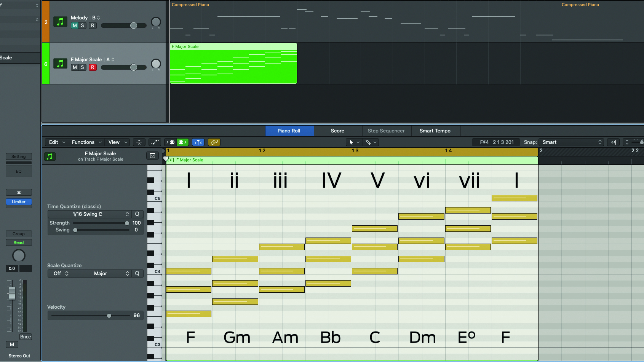This screenshot has height=362, width=644.
Task: Select the top note of last chord
Action: [x=515, y=198]
